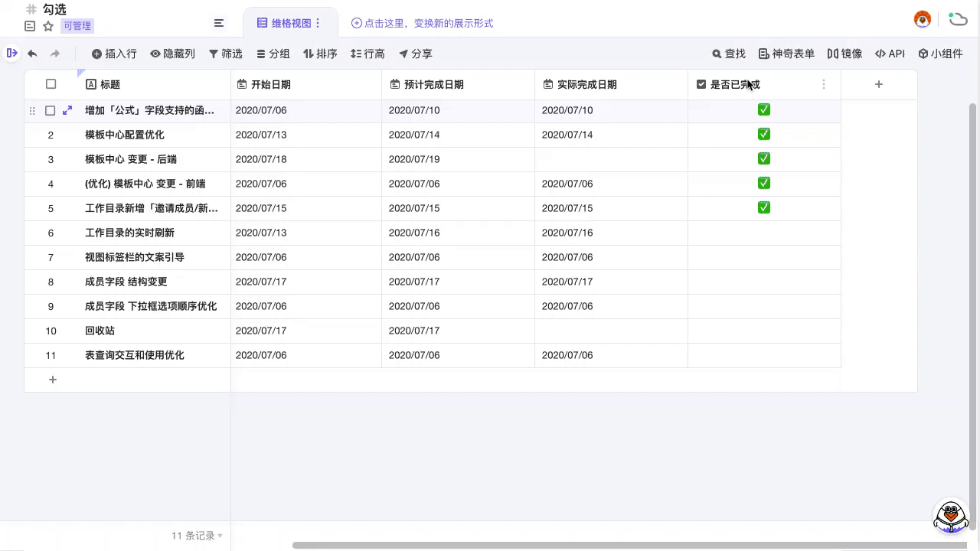Open the 小组件 widget panel
This screenshot has width=980, height=551.
click(940, 54)
